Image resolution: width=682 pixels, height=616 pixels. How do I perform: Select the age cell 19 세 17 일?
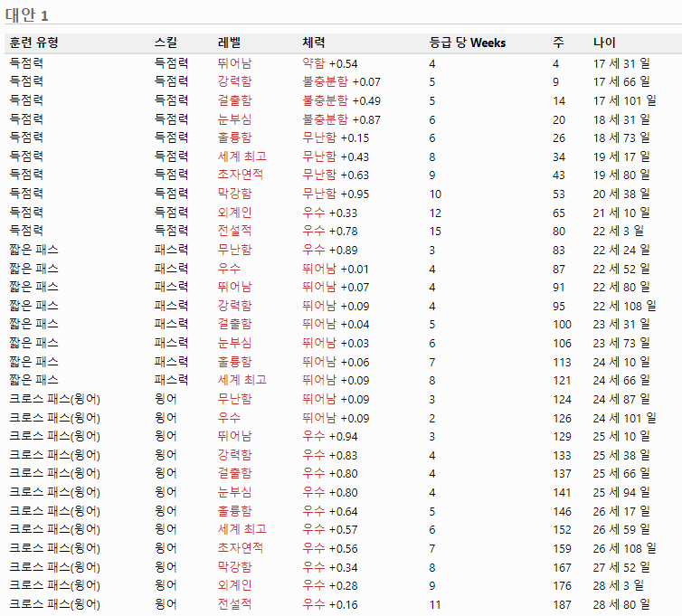(621, 156)
